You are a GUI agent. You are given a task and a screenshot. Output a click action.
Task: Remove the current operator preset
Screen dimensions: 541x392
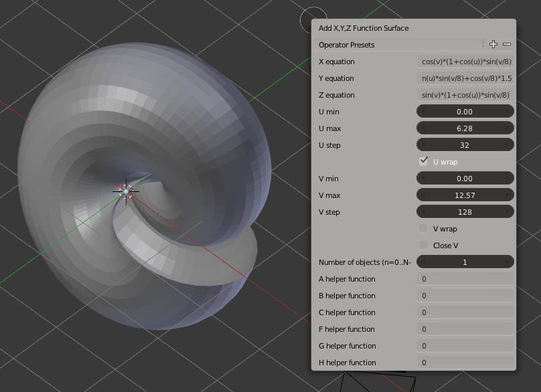pyautogui.click(x=507, y=44)
